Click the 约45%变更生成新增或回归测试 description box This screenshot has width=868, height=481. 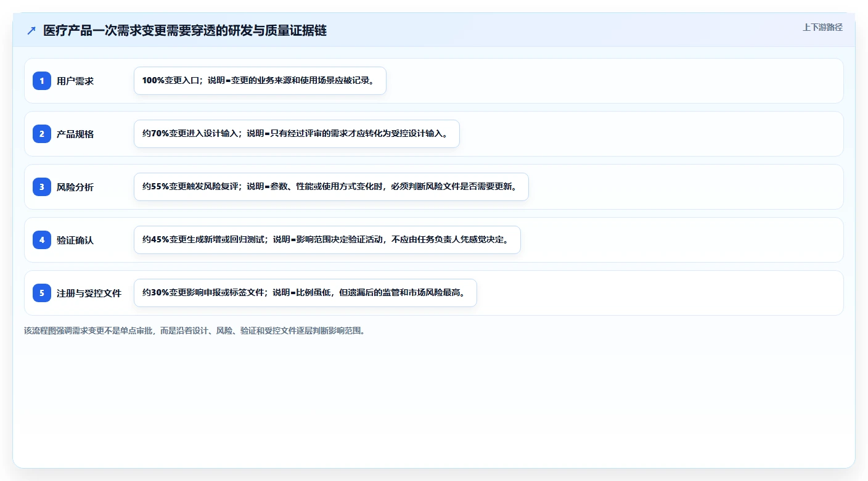click(x=327, y=240)
